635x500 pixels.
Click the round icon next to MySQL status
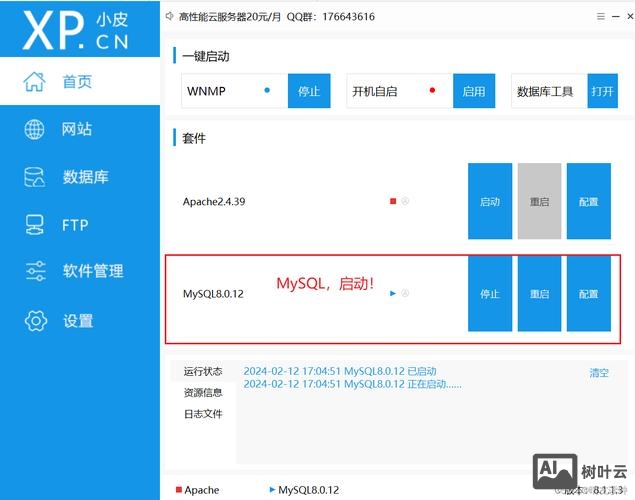405,293
